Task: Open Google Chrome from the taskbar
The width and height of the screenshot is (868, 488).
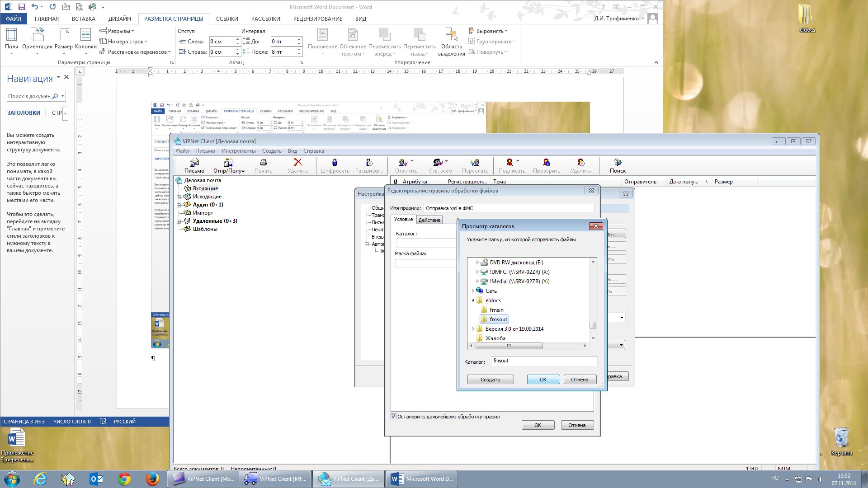Action: (x=124, y=479)
